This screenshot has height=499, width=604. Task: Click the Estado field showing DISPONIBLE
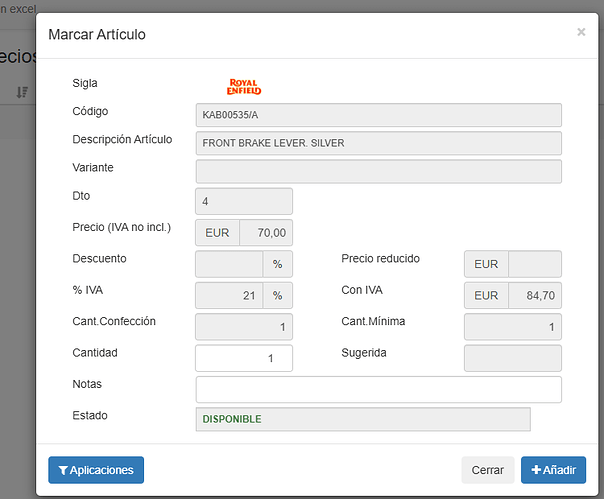362,419
